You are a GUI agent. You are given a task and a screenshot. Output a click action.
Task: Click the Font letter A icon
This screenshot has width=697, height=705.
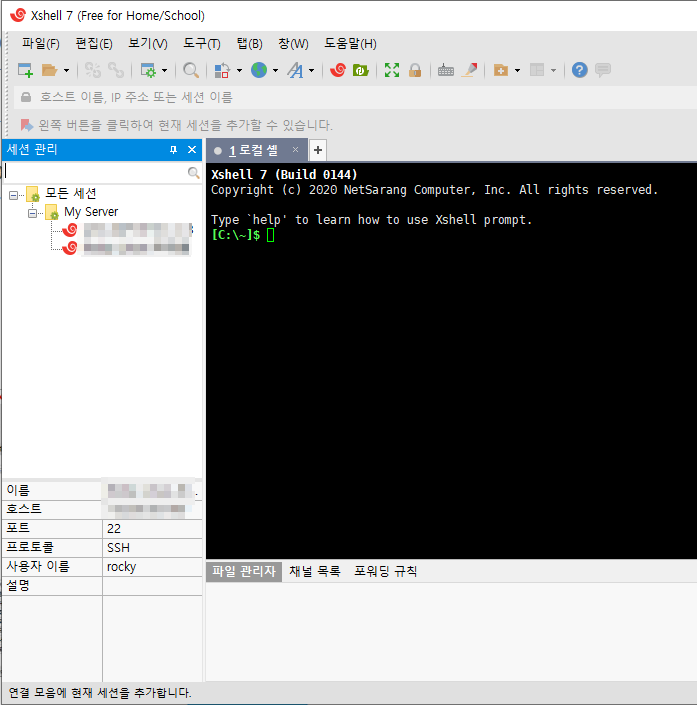(295, 70)
